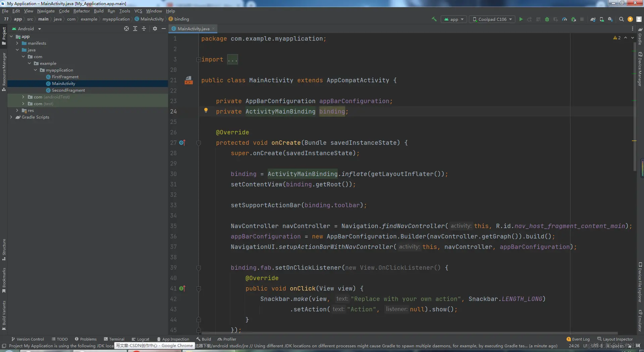The height and width of the screenshot is (352, 644).
Task: Open the Profile app speedometer icon
Action: point(565,19)
